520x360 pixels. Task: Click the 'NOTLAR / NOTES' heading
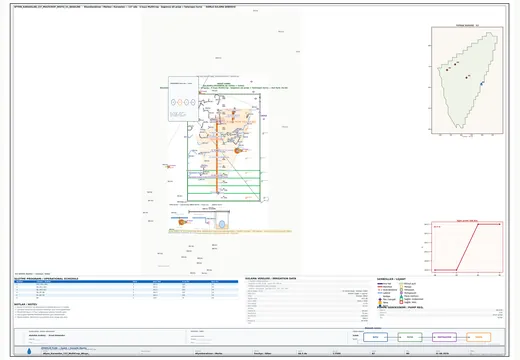pyautogui.click(x=25, y=304)
